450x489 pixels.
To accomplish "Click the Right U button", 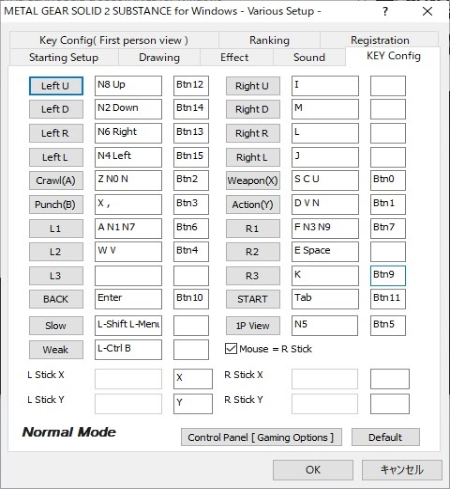I will (x=253, y=86).
